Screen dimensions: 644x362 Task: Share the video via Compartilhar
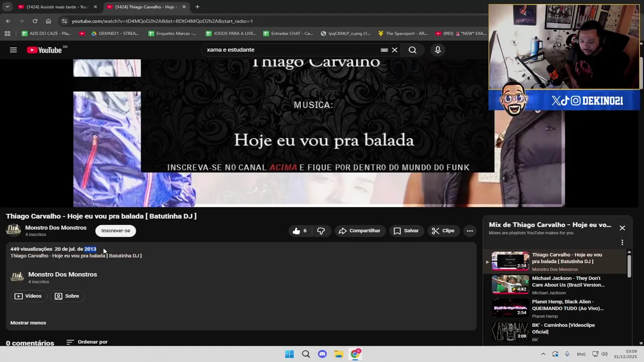[359, 231]
